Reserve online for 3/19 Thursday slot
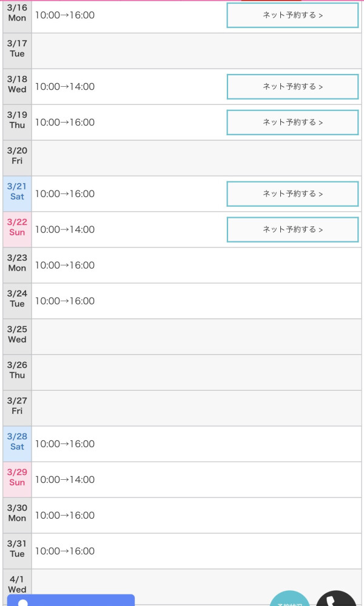This screenshot has width=364, height=606. [292, 123]
